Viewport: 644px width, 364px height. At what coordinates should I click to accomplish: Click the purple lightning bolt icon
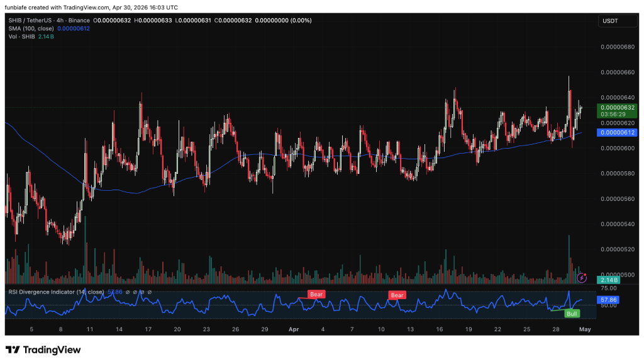pos(582,277)
